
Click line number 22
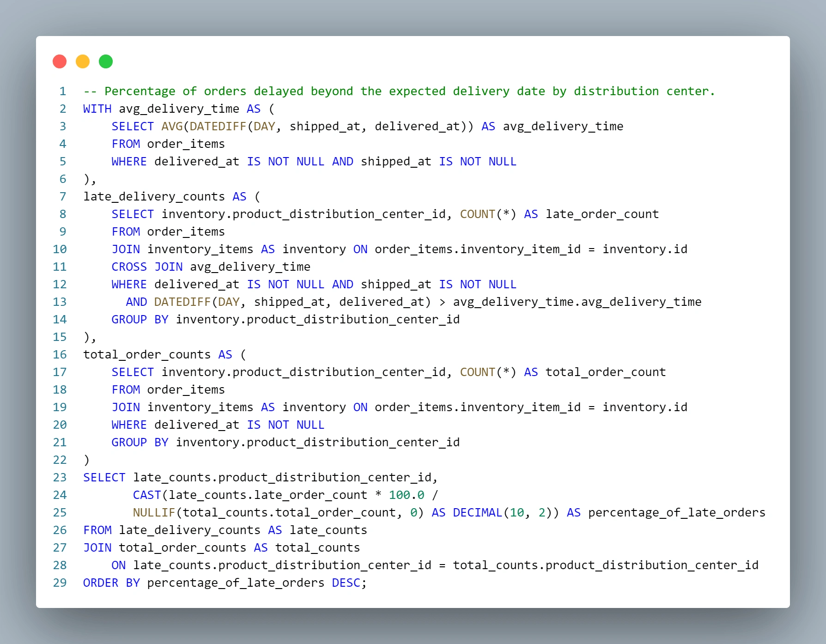coord(60,460)
